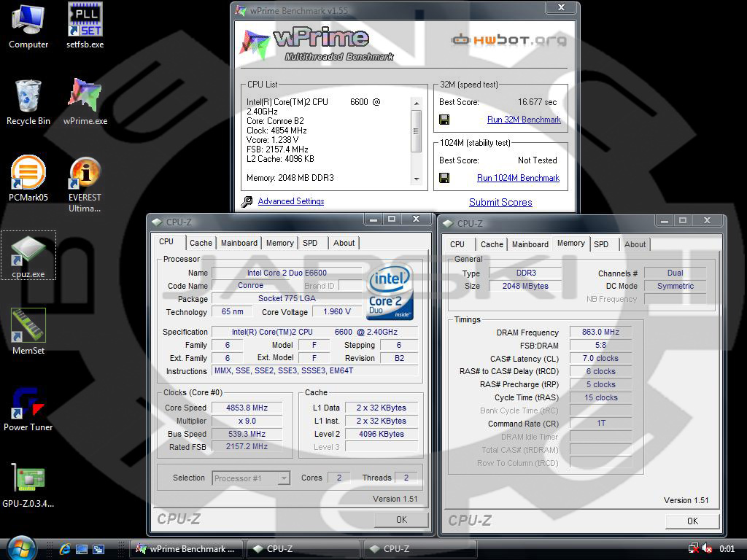
Task: Click the hwbot.org logo in wPrime
Action: [x=508, y=40]
